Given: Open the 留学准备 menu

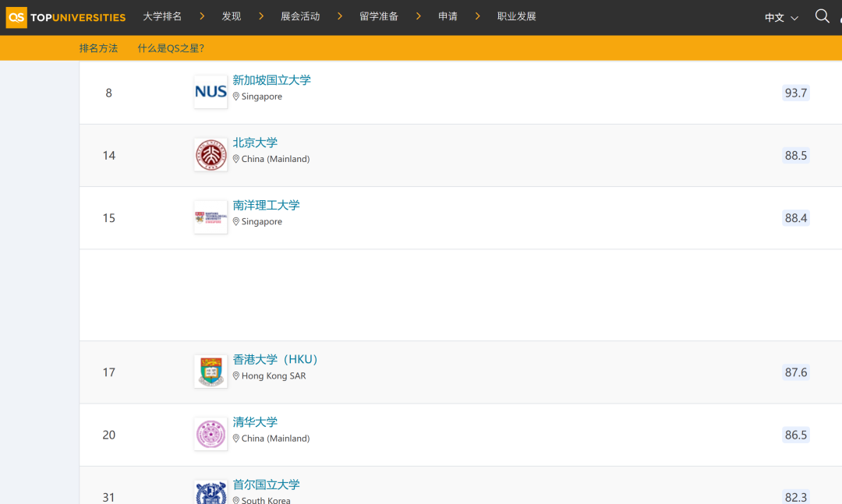Looking at the screenshot, I should click(x=379, y=16).
